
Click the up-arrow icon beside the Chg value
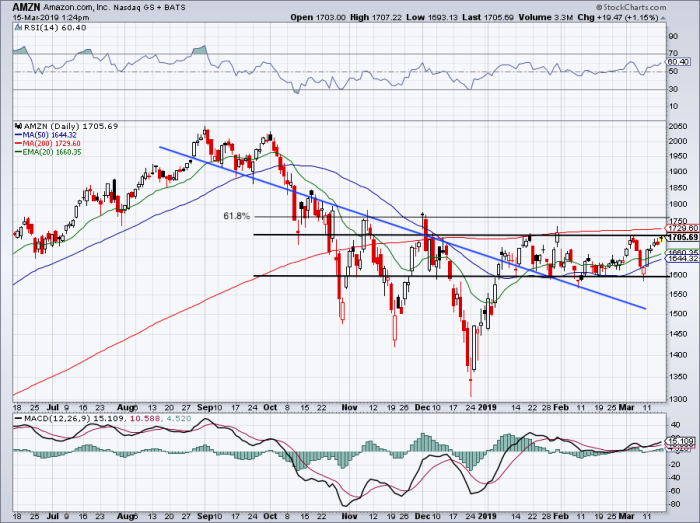662,18
